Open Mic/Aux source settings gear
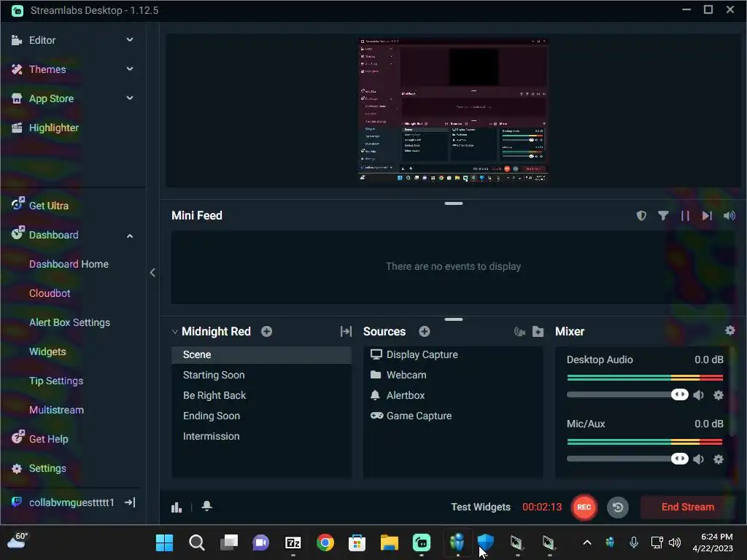 (719, 459)
